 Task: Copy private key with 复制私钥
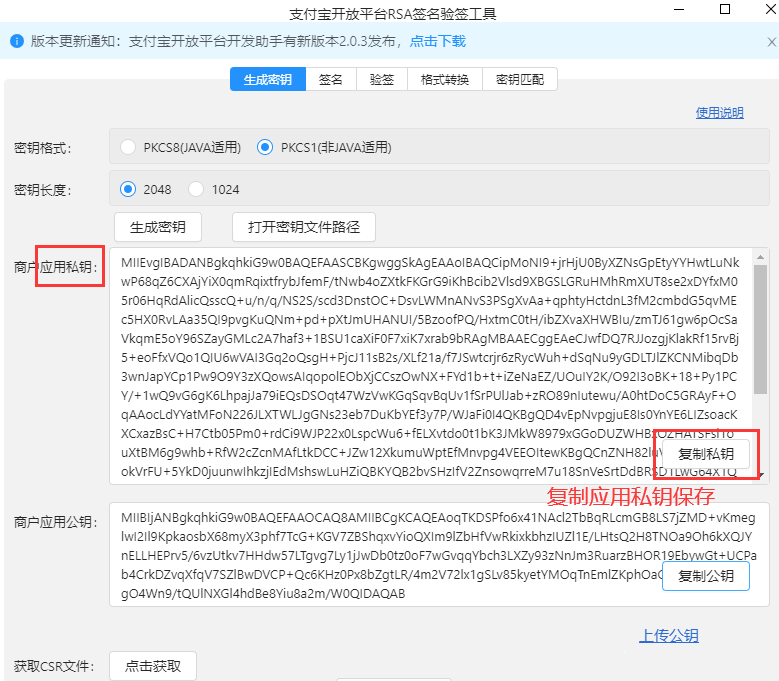tap(706, 454)
